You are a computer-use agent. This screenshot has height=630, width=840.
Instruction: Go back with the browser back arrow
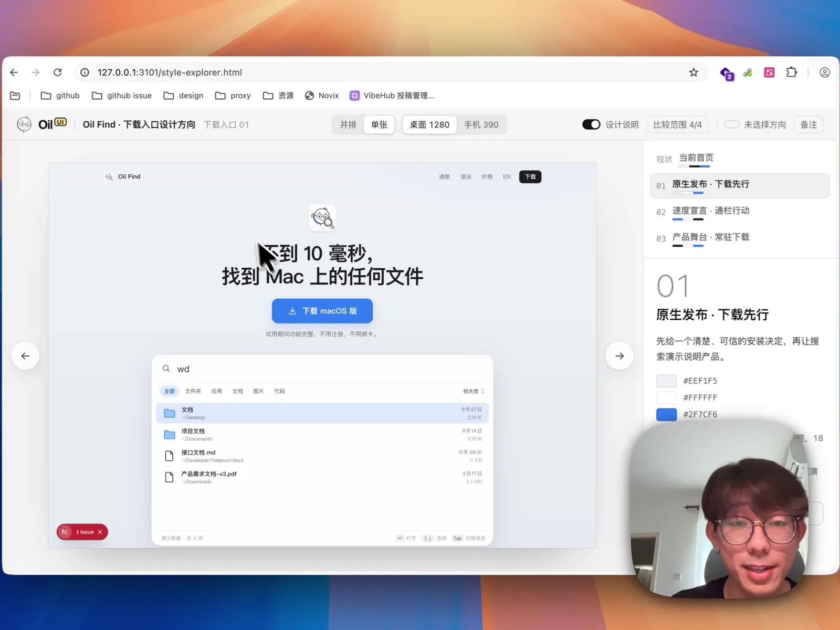pos(14,72)
